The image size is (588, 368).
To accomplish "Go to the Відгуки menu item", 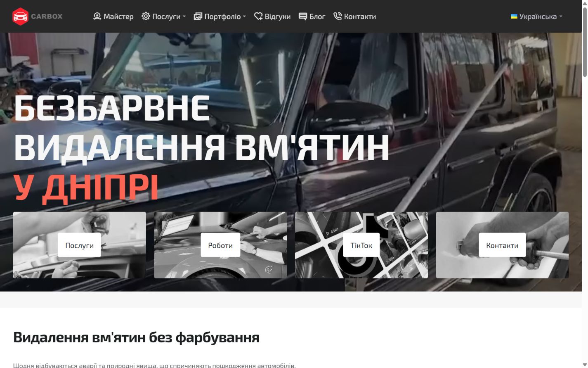I will (272, 17).
